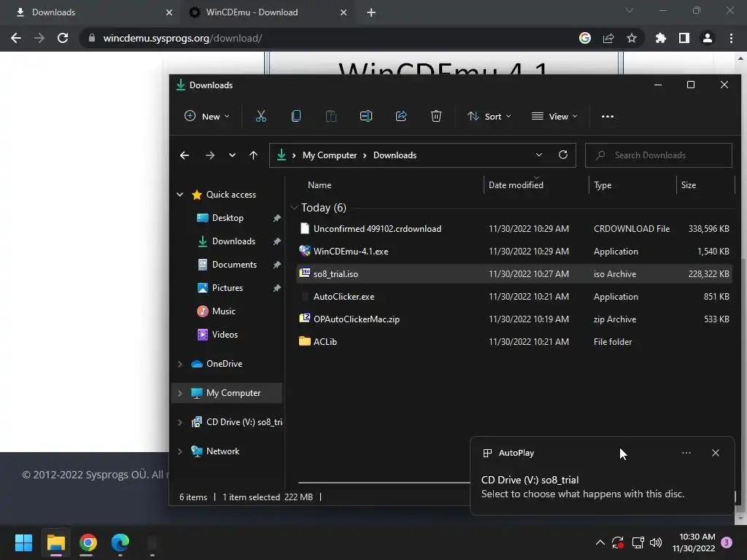Sort by Date modified column header

click(x=516, y=184)
